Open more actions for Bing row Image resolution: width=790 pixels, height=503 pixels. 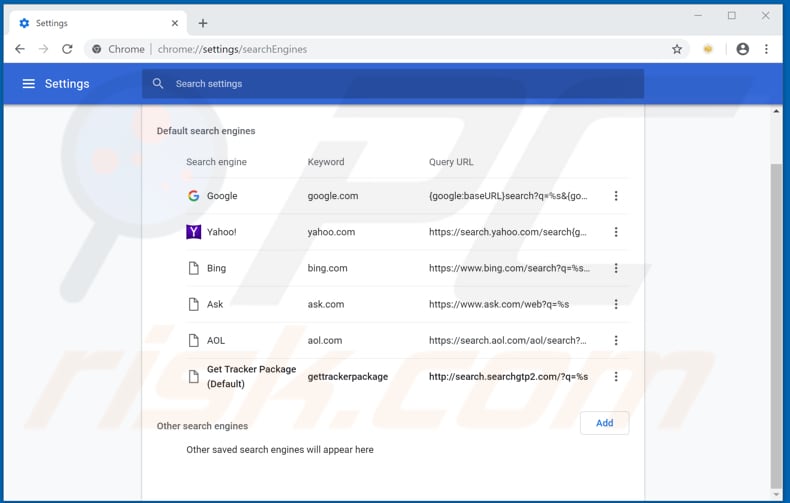coord(616,268)
